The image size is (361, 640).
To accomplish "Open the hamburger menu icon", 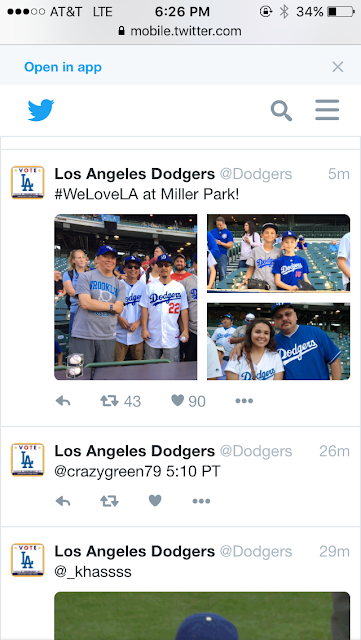I will point(327,110).
